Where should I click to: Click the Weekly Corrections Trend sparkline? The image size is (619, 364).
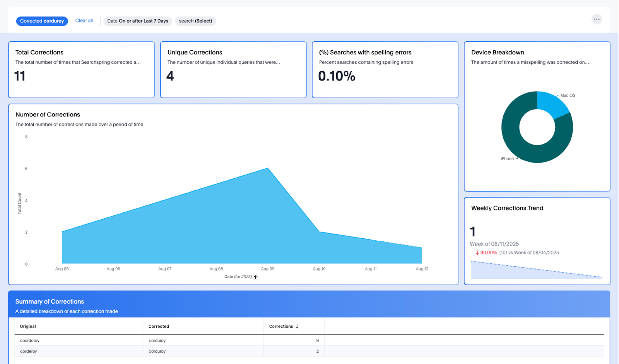click(x=536, y=271)
